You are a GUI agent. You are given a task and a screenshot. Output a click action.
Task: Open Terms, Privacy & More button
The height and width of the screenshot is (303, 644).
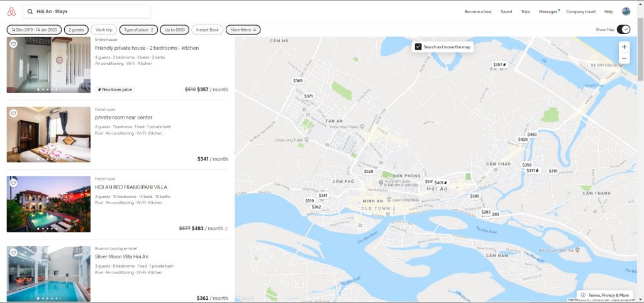coord(604,295)
